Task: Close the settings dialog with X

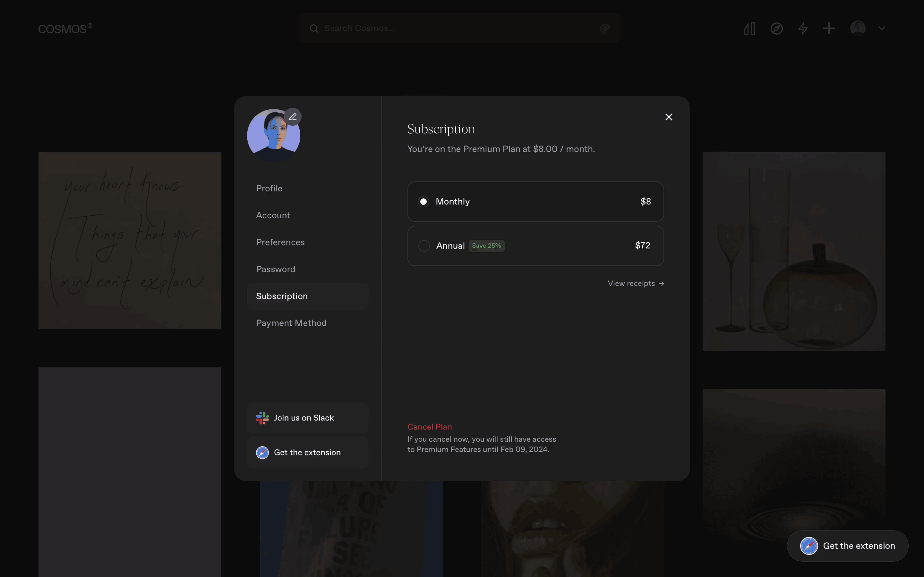Action: point(669,117)
